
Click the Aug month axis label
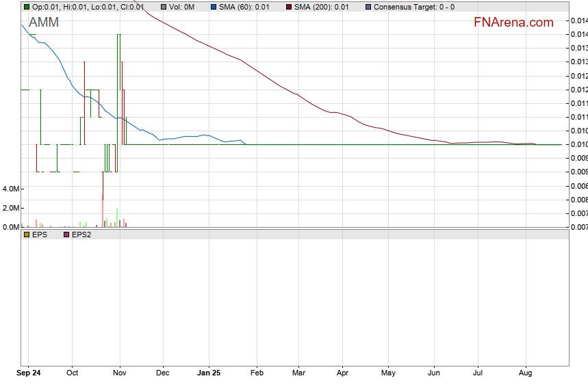pos(525,373)
